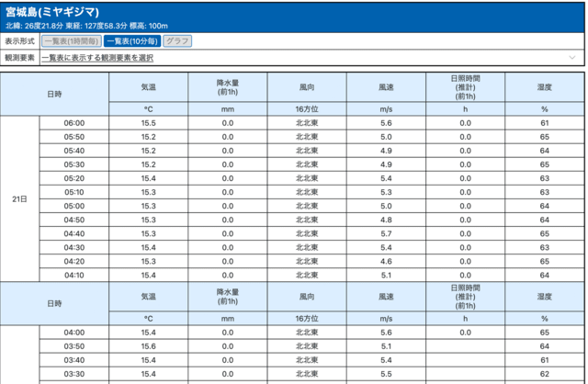Screen dimensions: 588x384
Task: Click the 表示形式 label
Action: point(19,41)
